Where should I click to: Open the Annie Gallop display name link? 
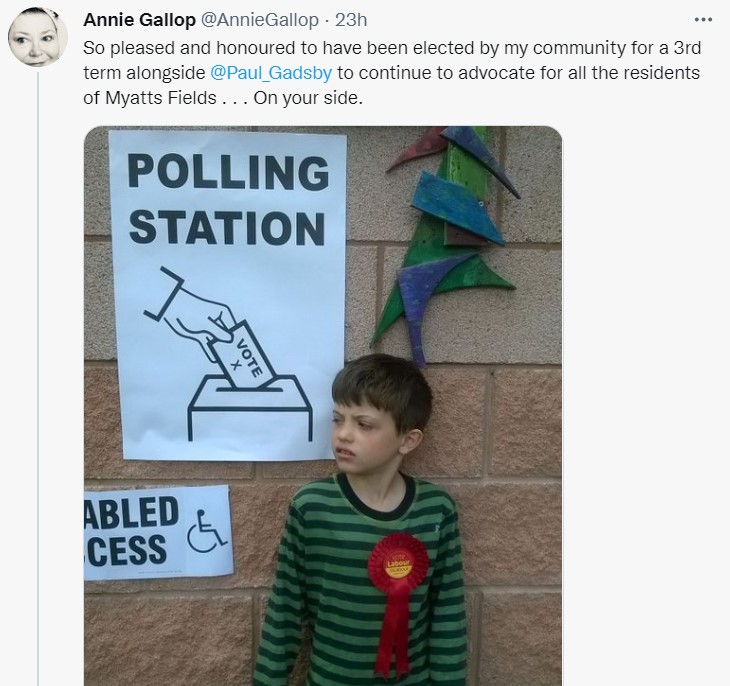coord(137,20)
